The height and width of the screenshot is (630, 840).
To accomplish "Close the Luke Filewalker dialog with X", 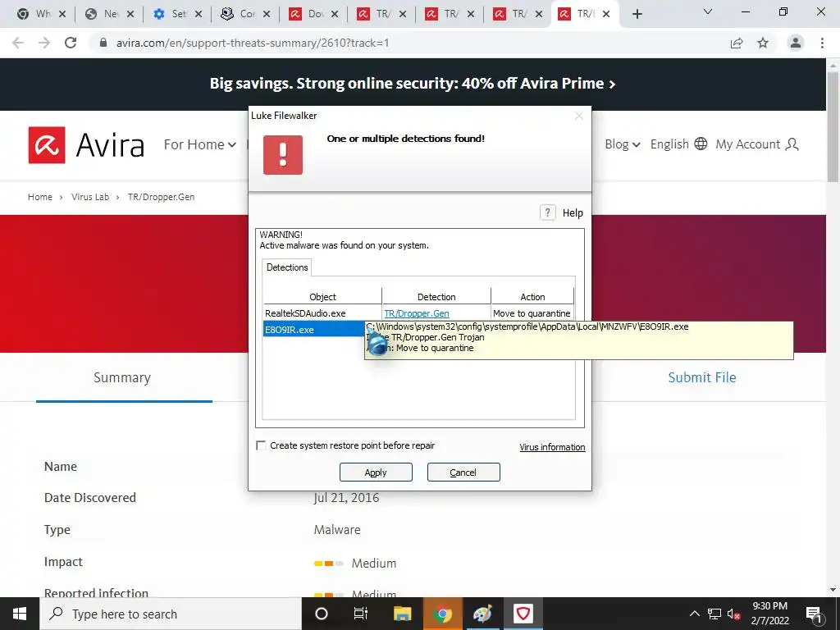I will click(x=578, y=116).
